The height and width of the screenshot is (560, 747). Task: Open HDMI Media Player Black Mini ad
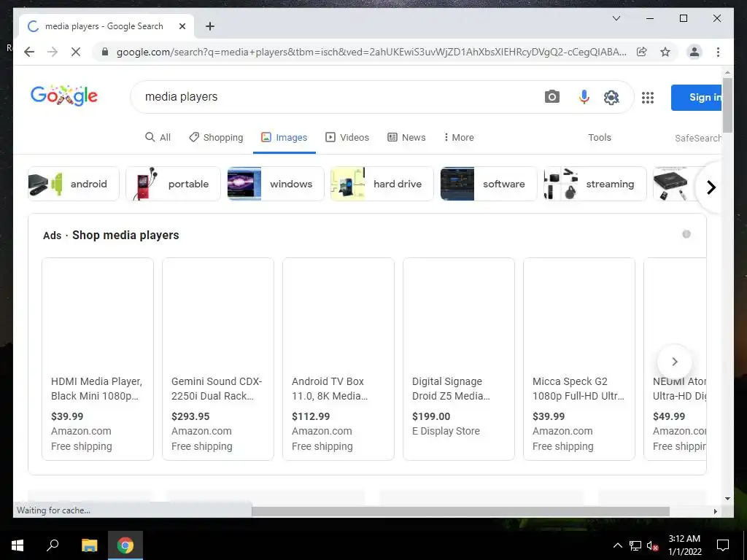pos(98,359)
